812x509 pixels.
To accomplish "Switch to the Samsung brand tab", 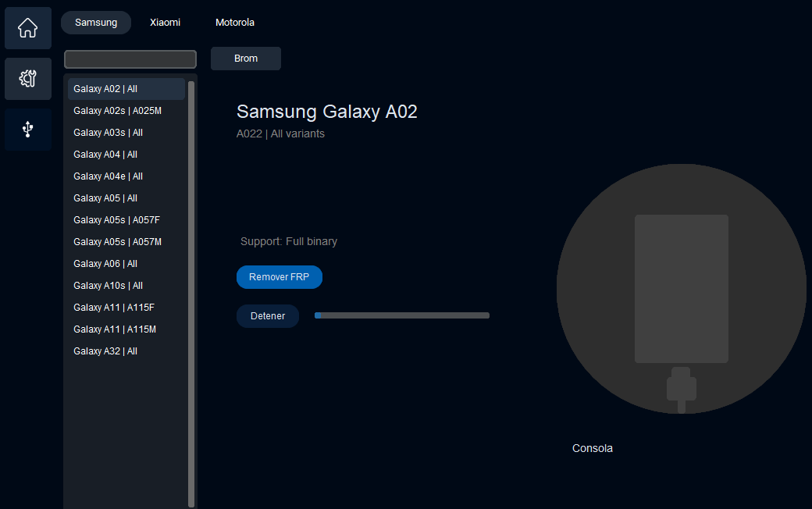I will [96, 23].
